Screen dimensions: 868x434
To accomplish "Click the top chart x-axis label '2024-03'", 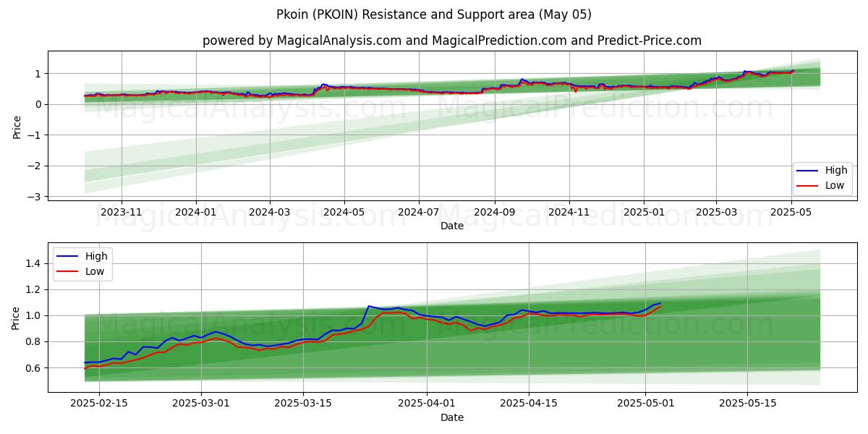I will pos(269,212).
